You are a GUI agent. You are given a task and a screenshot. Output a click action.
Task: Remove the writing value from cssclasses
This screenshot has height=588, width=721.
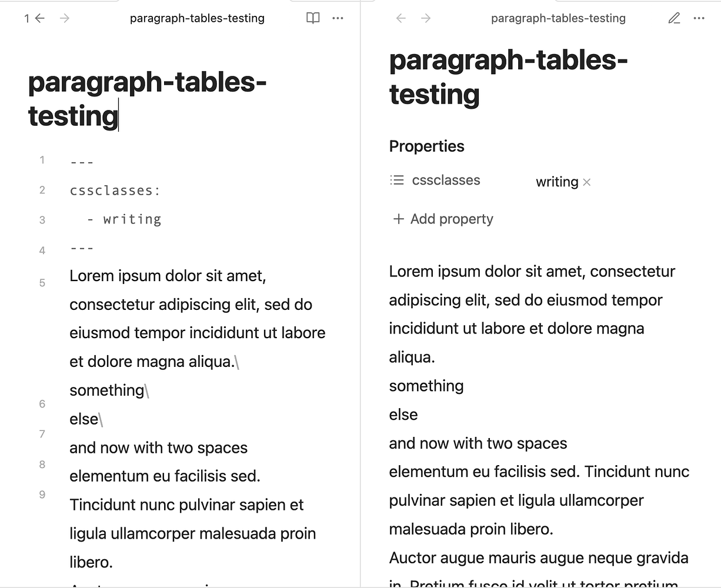(x=586, y=182)
